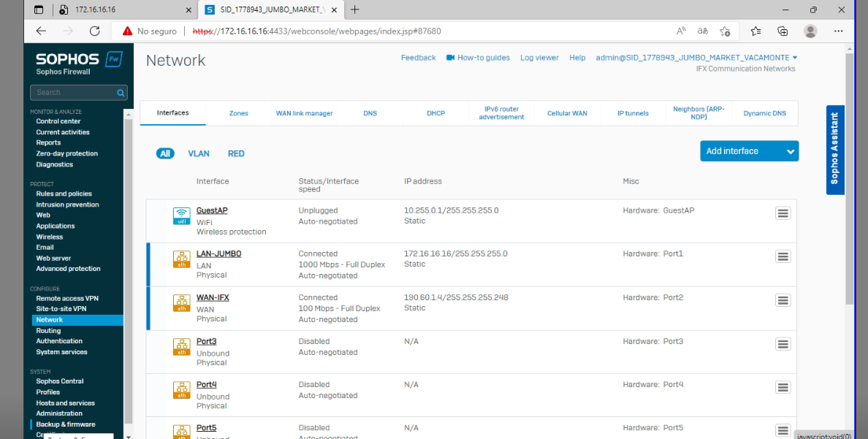Reload the page with browser refresh icon
This screenshot has height=439, width=868.
pyautogui.click(x=94, y=31)
